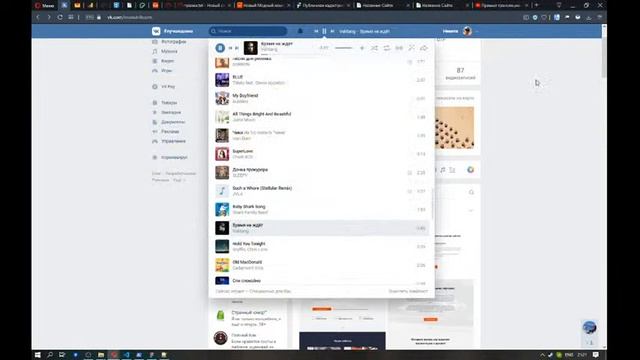Show similar tracks with the wand icon

pos(411,48)
